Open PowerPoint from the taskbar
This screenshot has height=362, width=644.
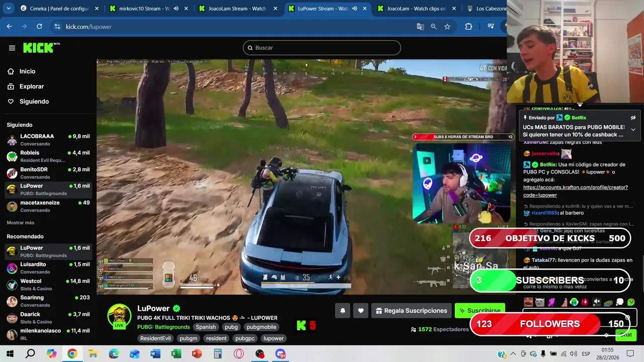tap(197, 354)
